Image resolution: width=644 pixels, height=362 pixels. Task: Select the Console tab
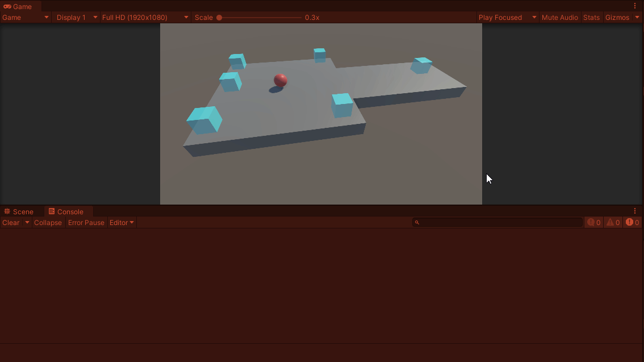(x=68, y=211)
